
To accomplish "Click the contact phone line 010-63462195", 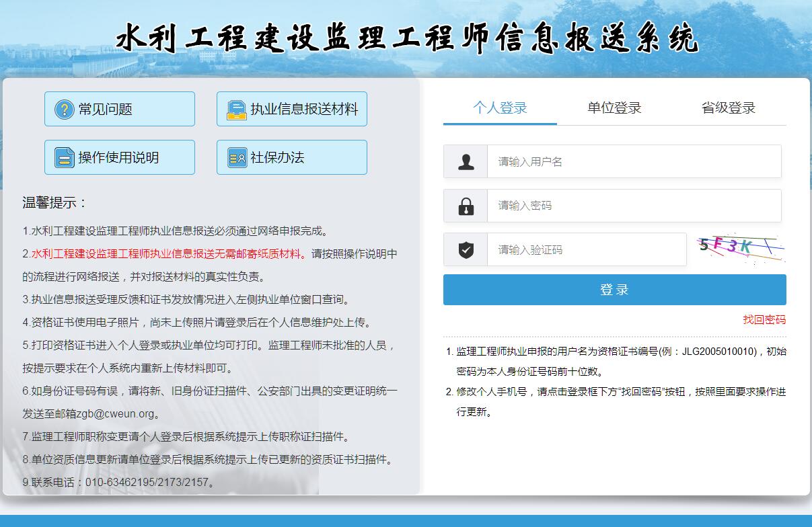I will coord(120,483).
